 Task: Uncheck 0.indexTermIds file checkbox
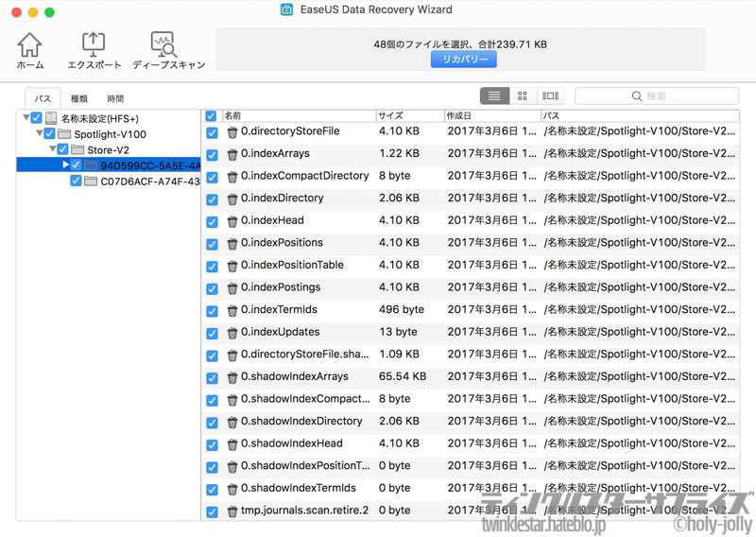point(212,311)
